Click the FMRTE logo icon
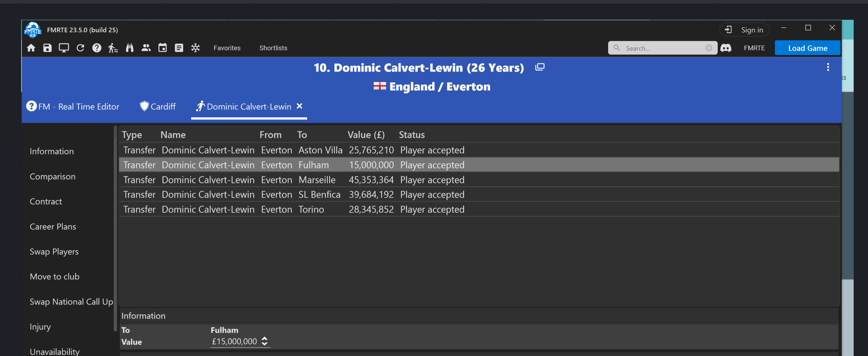Image resolution: width=868 pixels, height=356 pixels. coord(33,30)
